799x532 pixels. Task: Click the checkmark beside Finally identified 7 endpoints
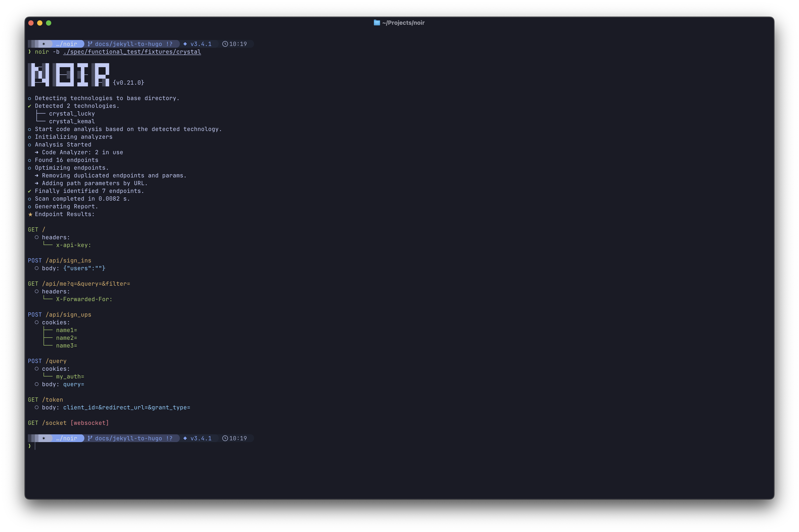pyautogui.click(x=30, y=191)
